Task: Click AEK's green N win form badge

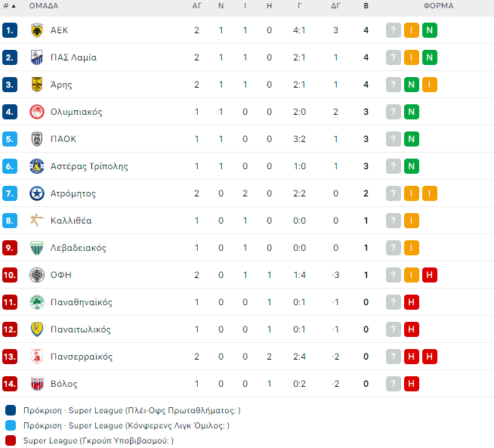Action: point(430,30)
